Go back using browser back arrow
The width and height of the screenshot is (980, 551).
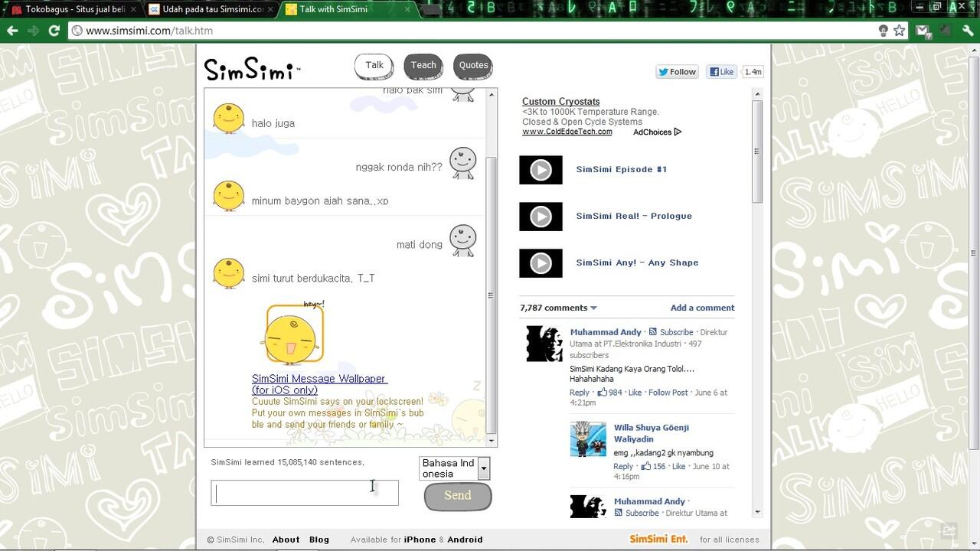click(12, 31)
